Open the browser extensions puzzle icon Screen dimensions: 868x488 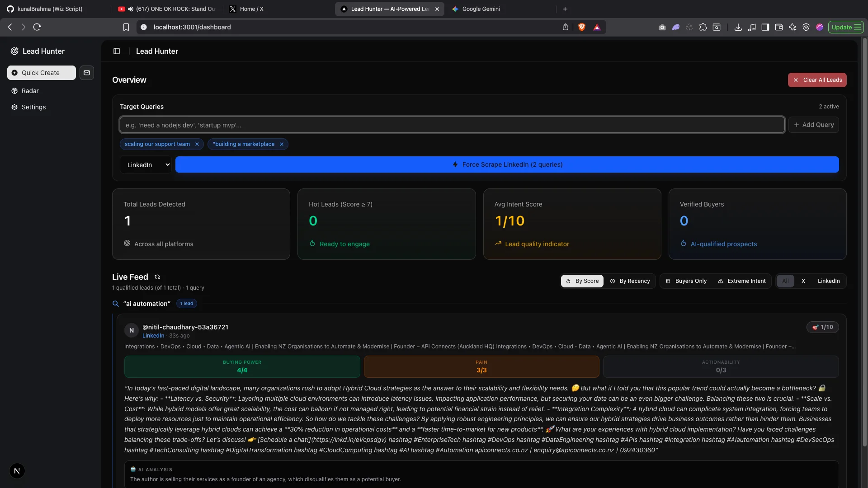point(703,27)
